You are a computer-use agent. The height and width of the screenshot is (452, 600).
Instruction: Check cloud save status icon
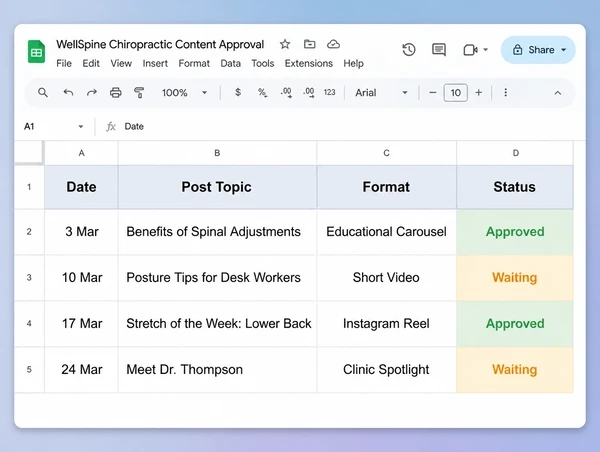[333, 44]
